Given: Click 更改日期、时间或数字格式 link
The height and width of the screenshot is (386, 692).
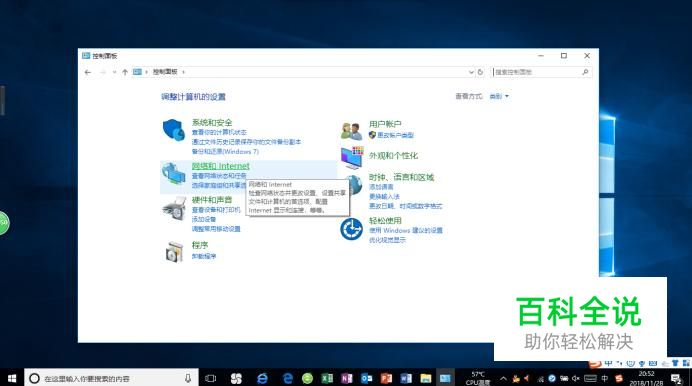Looking at the screenshot, I should [406, 206].
